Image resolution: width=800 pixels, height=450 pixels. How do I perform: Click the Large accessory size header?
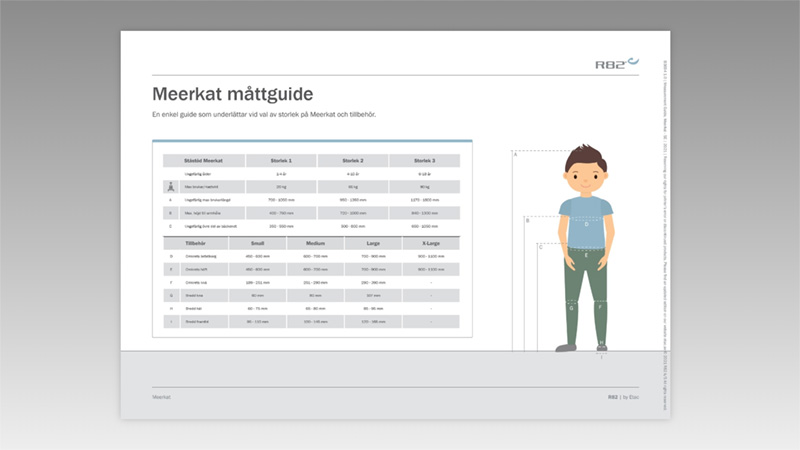click(x=372, y=243)
